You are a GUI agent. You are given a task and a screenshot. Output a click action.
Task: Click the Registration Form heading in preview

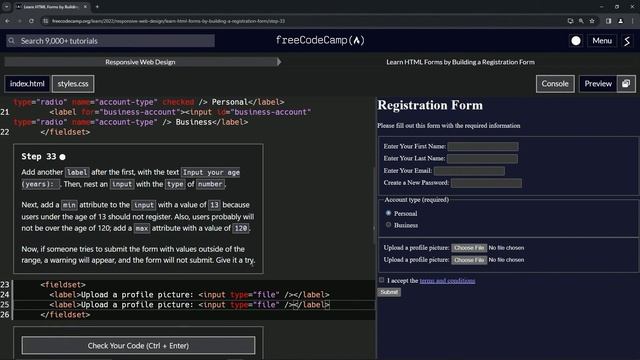tap(430, 105)
